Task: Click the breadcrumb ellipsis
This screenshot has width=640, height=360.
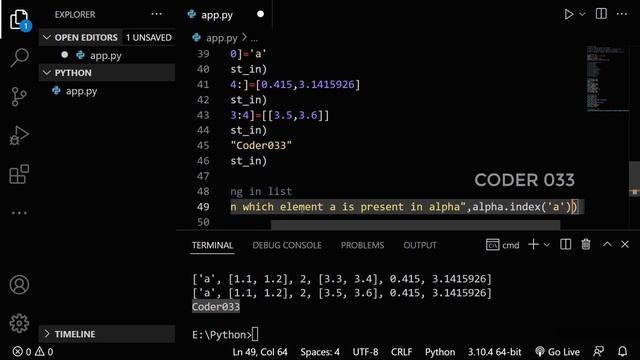Action: [x=254, y=38]
